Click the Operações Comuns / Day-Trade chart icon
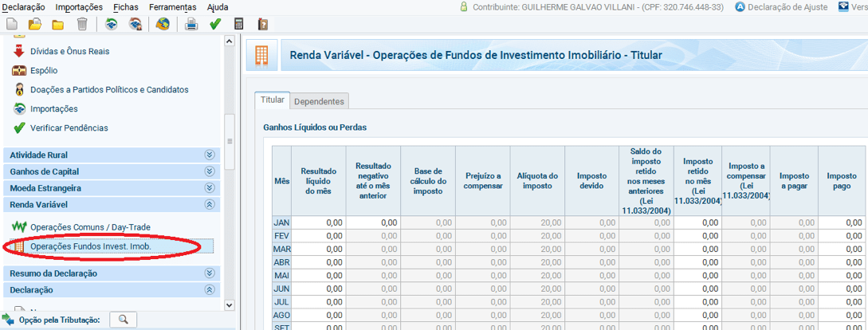Viewport: 868px width, 330px height. point(19,227)
